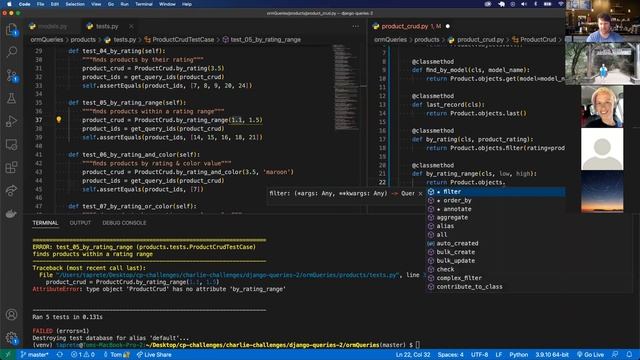Choose bulk_create from the autocomplete list
Viewport: 640px width, 360px height.
coord(496,252)
